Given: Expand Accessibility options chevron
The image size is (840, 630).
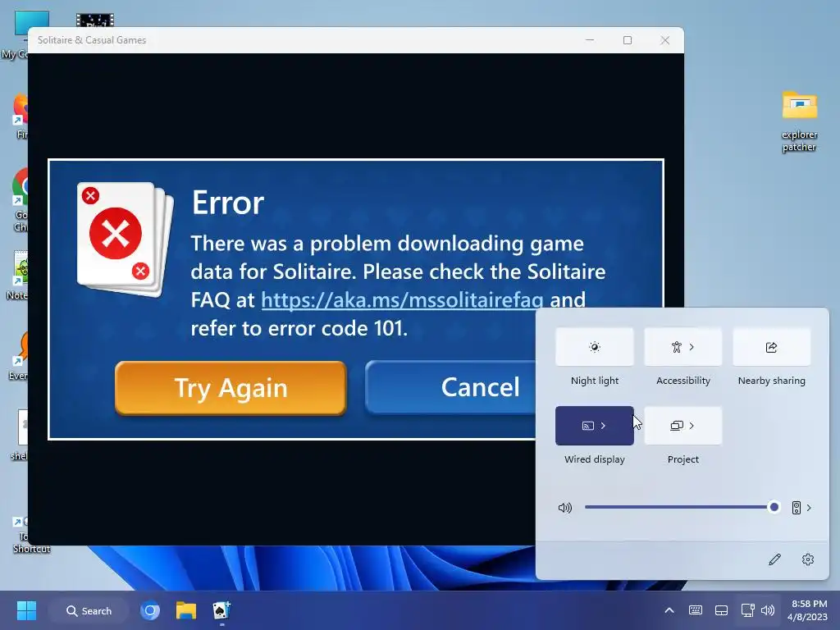Looking at the screenshot, I should point(692,347).
